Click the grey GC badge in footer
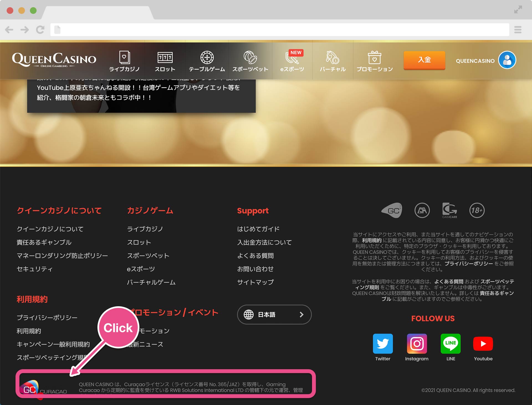Viewport: 532px width, 405px height. (392, 210)
